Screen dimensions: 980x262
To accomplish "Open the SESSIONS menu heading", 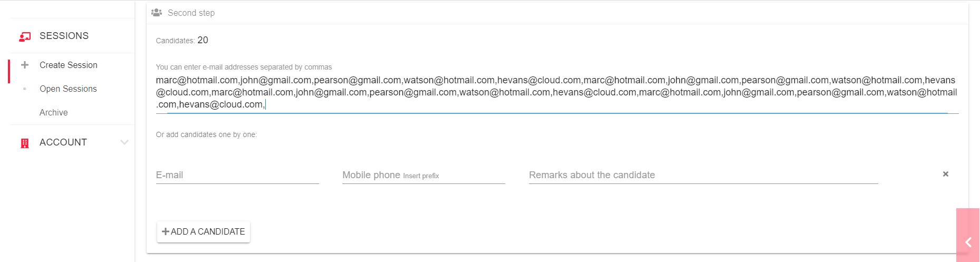I will pos(64,36).
